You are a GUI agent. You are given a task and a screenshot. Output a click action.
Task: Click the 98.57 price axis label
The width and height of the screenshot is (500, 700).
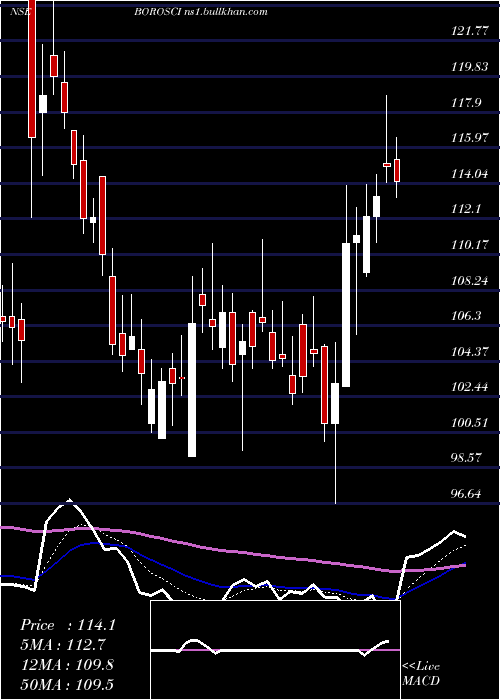(x=468, y=458)
